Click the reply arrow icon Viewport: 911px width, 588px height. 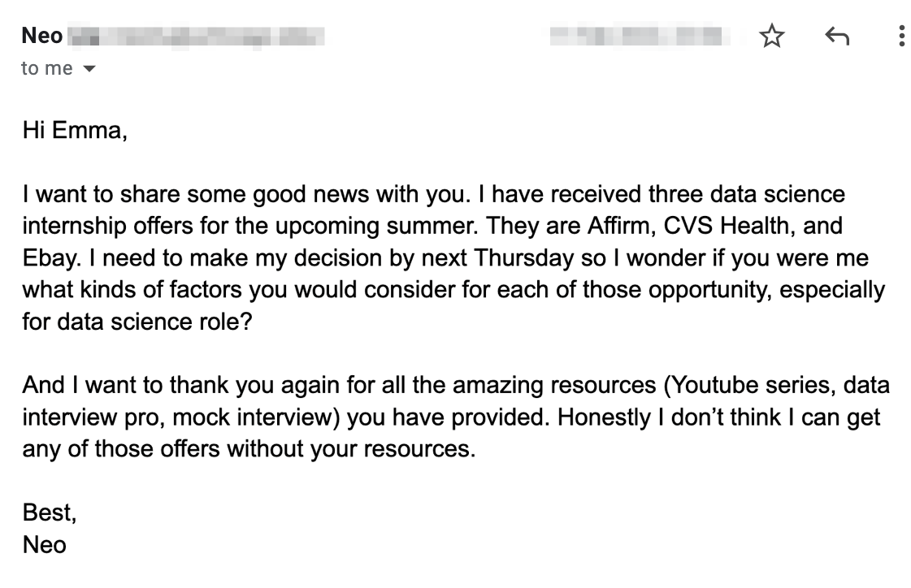click(x=836, y=37)
